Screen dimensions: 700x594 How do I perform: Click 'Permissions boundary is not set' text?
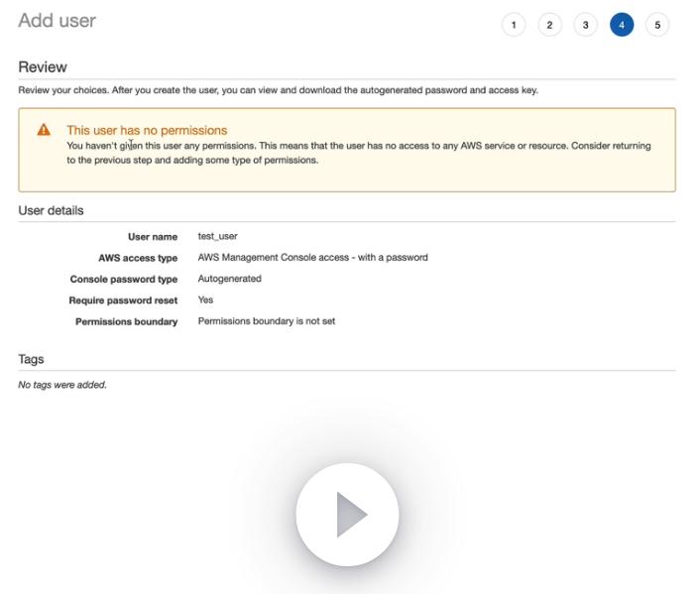coord(266,321)
